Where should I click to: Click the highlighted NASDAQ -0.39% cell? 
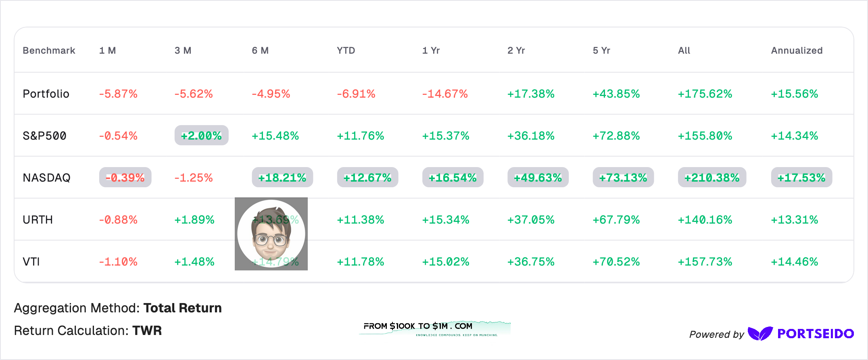[125, 177]
